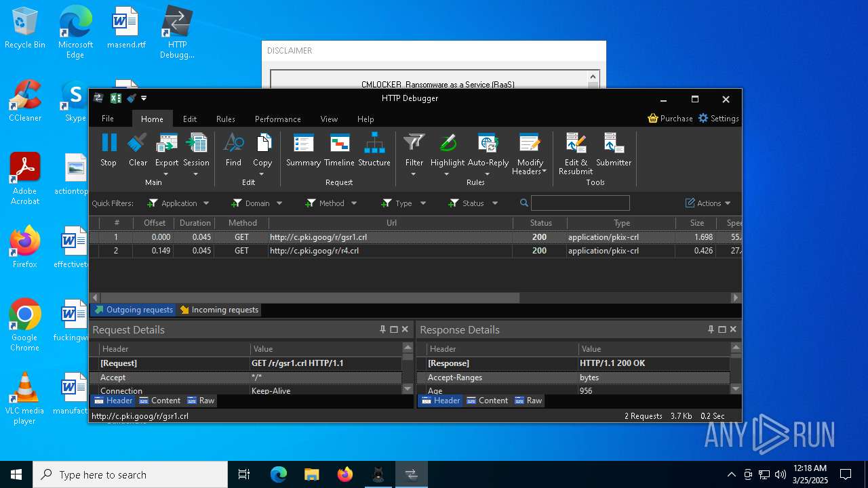Screen dimensions: 868x488
Task: Click the quick-access clear brush icon
Action: 131,98
